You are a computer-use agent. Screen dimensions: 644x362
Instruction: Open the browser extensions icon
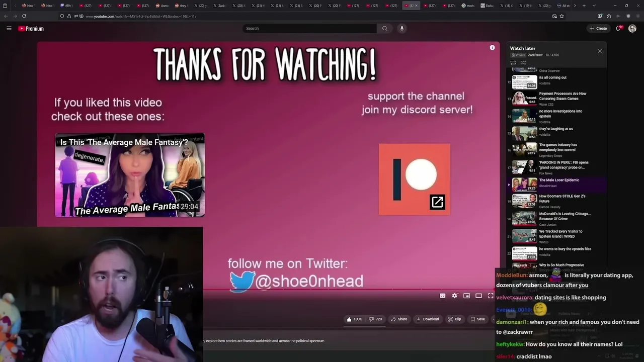(609, 16)
